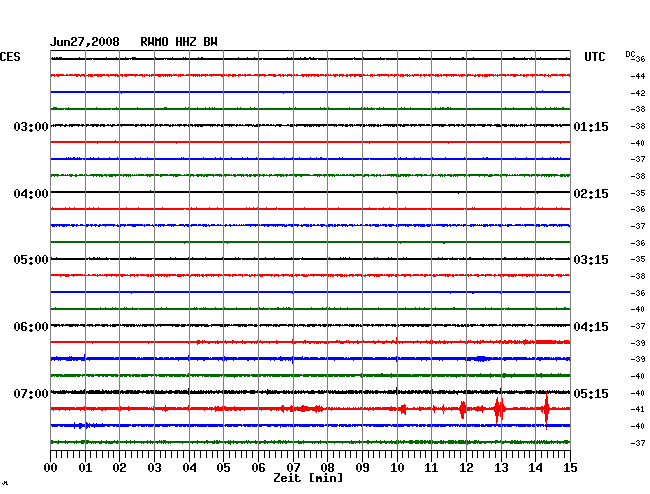The image size is (650, 494).
Task: Click the 04:00 time label
Action: (31, 194)
